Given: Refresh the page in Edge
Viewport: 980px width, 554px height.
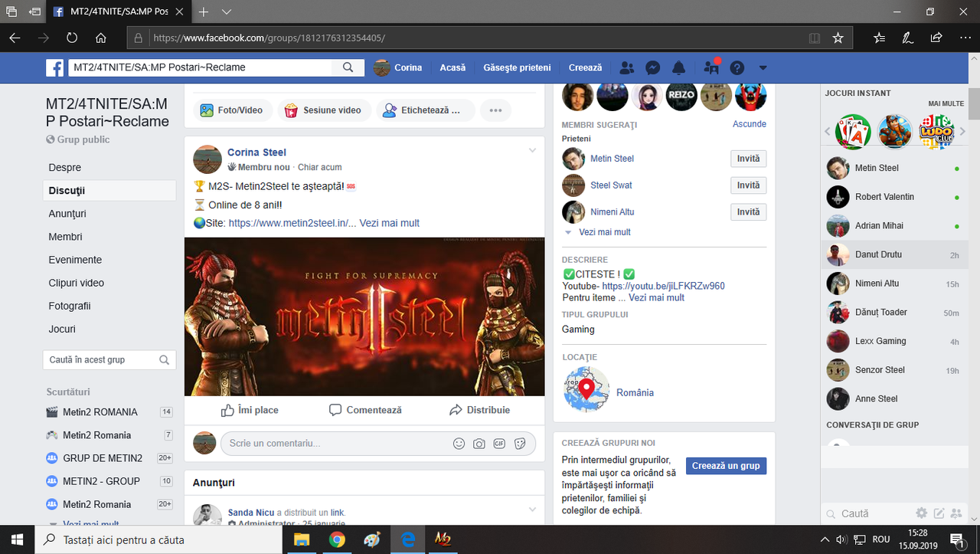Looking at the screenshot, I should click(x=72, y=38).
